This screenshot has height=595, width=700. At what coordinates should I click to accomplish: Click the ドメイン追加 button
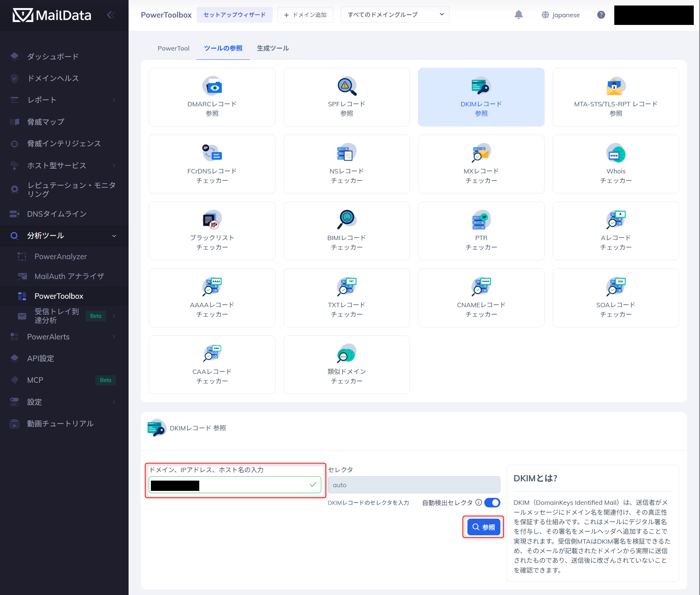(x=305, y=15)
